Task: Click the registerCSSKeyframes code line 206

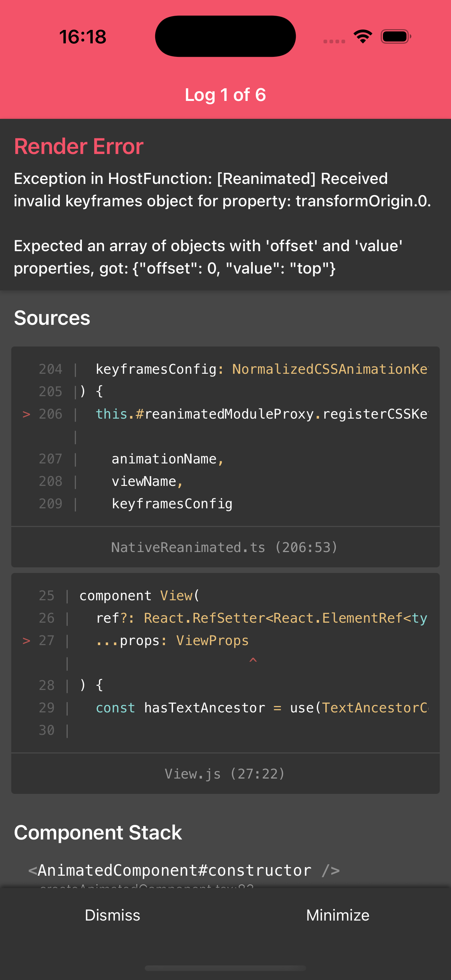Action: point(261,414)
